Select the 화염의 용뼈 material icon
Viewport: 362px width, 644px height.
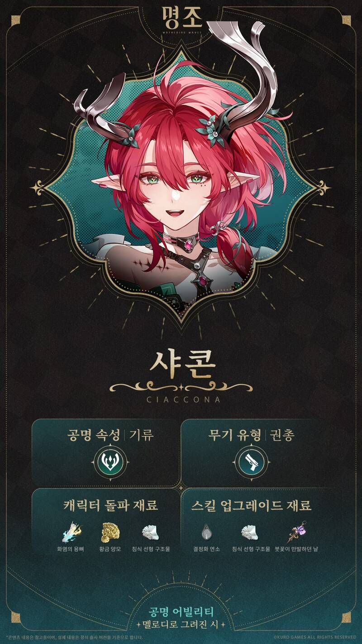click(71, 533)
